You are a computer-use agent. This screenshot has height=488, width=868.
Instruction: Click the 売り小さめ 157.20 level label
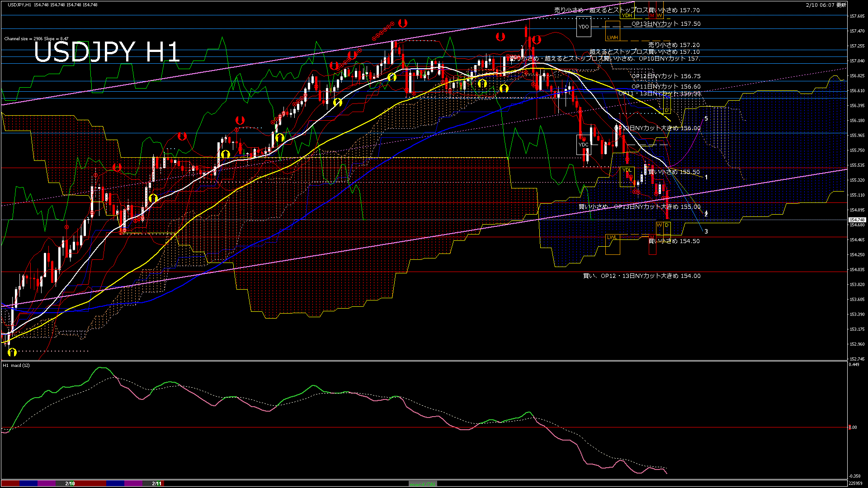pos(674,45)
